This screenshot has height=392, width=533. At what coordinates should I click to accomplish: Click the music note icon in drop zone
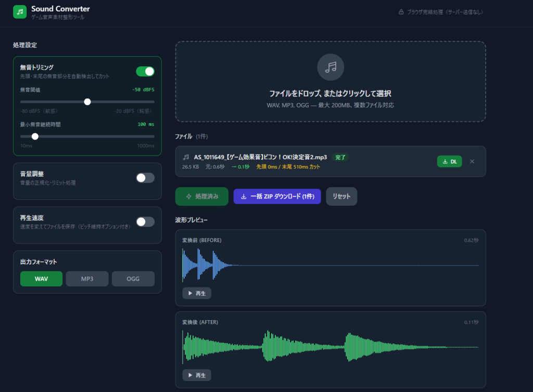coord(331,67)
